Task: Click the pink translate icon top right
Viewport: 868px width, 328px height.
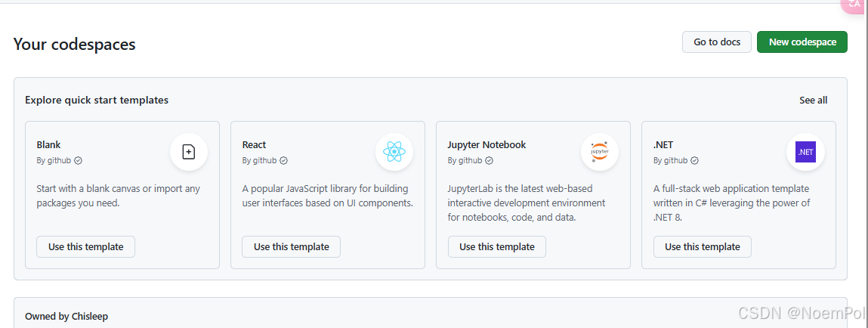Action: point(855,5)
